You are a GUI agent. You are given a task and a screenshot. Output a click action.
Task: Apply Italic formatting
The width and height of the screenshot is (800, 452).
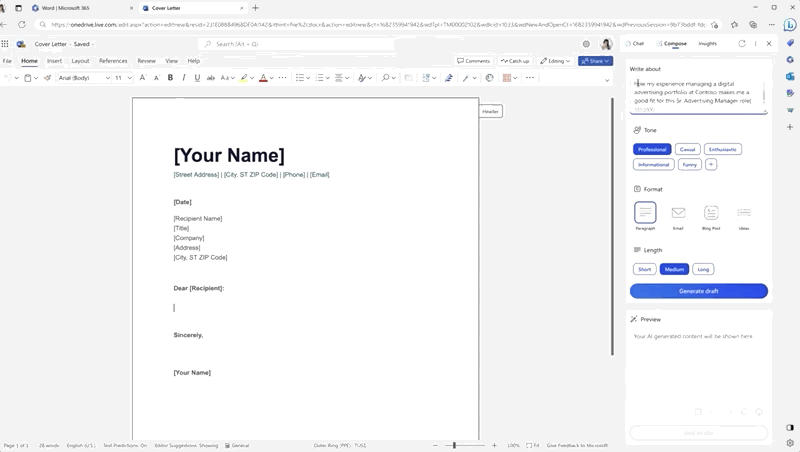[x=184, y=78]
